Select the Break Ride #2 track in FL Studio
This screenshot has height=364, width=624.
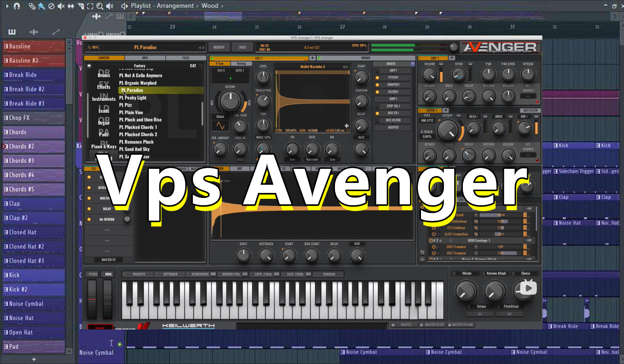pos(34,89)
